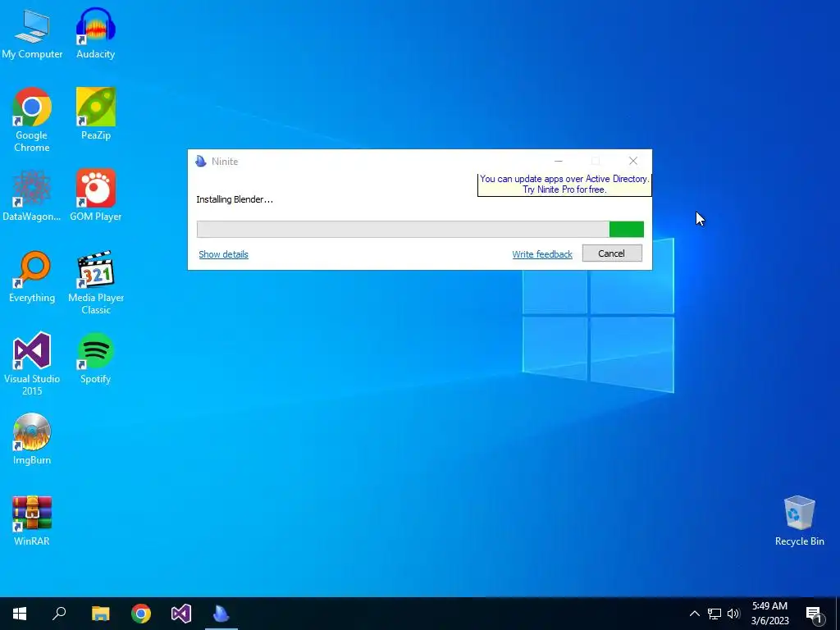
Task: Open the Windows Start menu
Action: [20, 614]
